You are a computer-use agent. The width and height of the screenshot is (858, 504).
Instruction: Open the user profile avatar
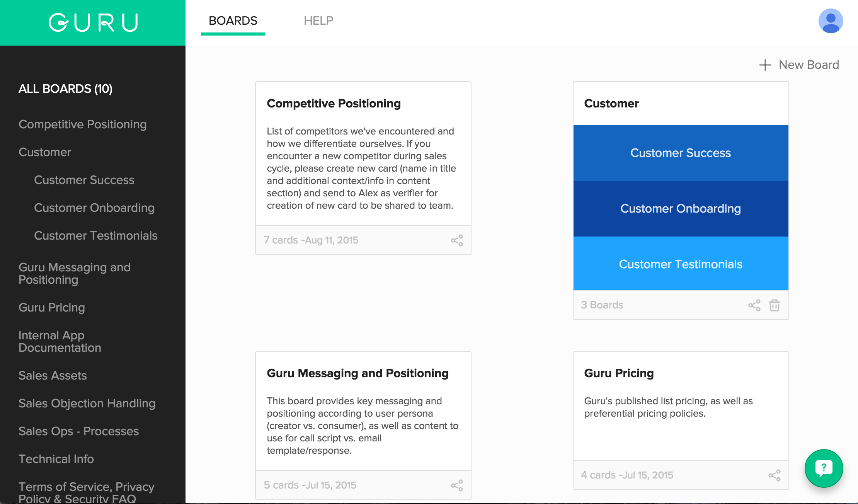pos(831,21)
